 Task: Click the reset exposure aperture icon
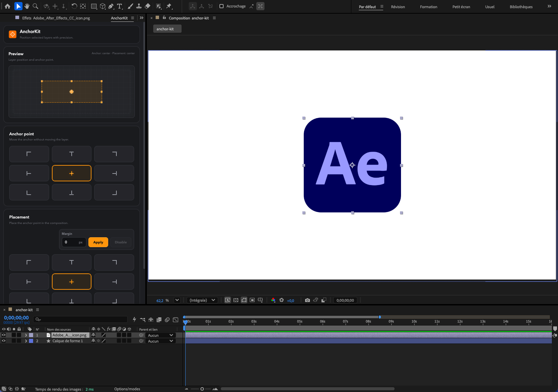click(x=282, y=300)
